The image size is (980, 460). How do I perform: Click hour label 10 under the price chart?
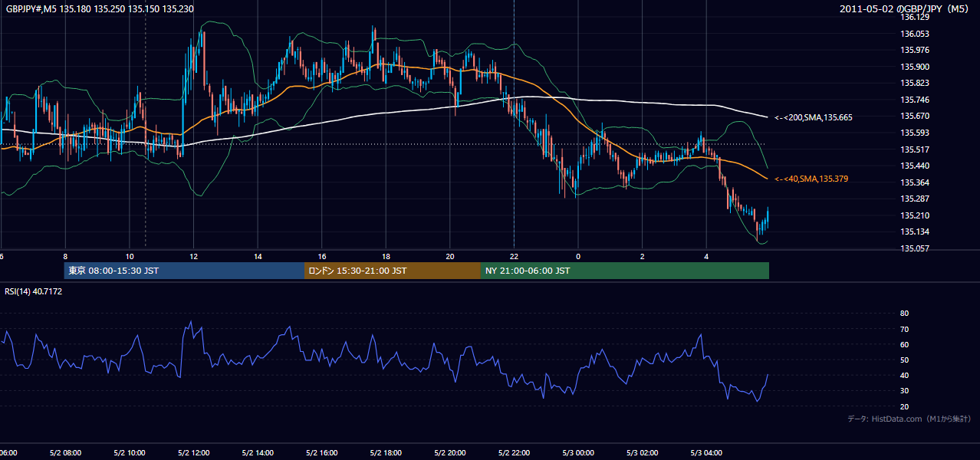[x=130, y=256]
